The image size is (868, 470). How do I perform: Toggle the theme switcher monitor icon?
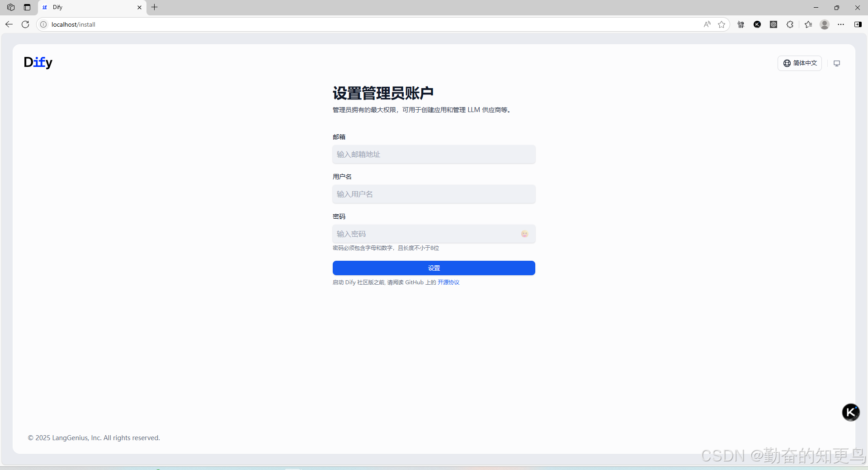pos(837,63)
